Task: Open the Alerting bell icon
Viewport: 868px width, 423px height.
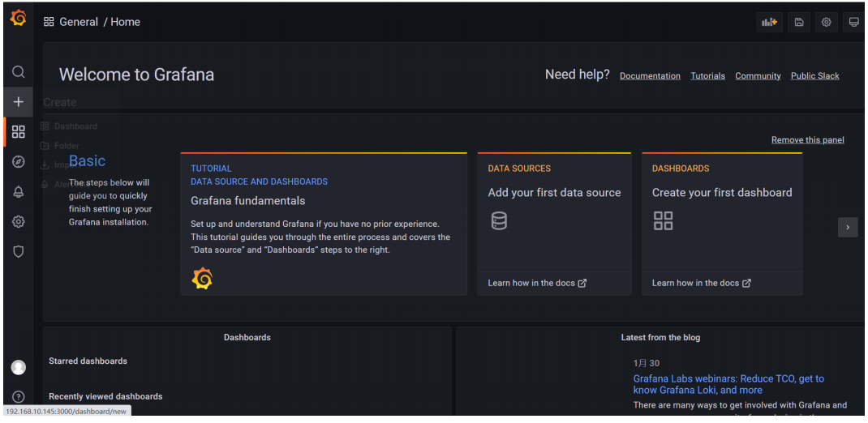Action: tap(19, 191)
